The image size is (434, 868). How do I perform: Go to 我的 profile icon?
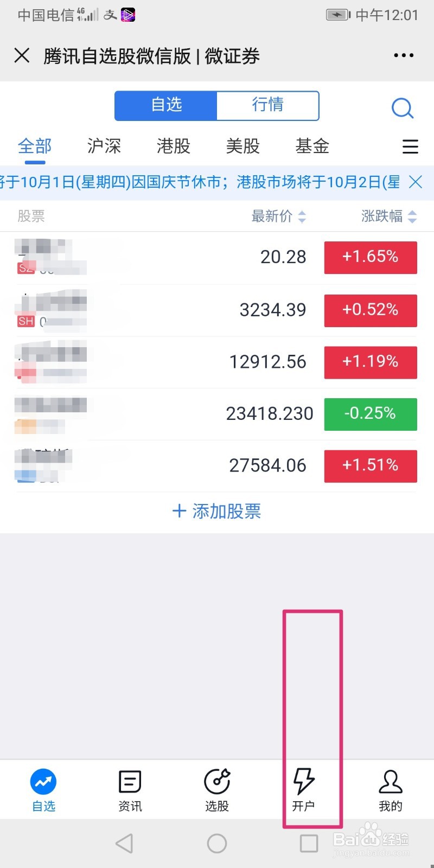(x=391, y=782)
